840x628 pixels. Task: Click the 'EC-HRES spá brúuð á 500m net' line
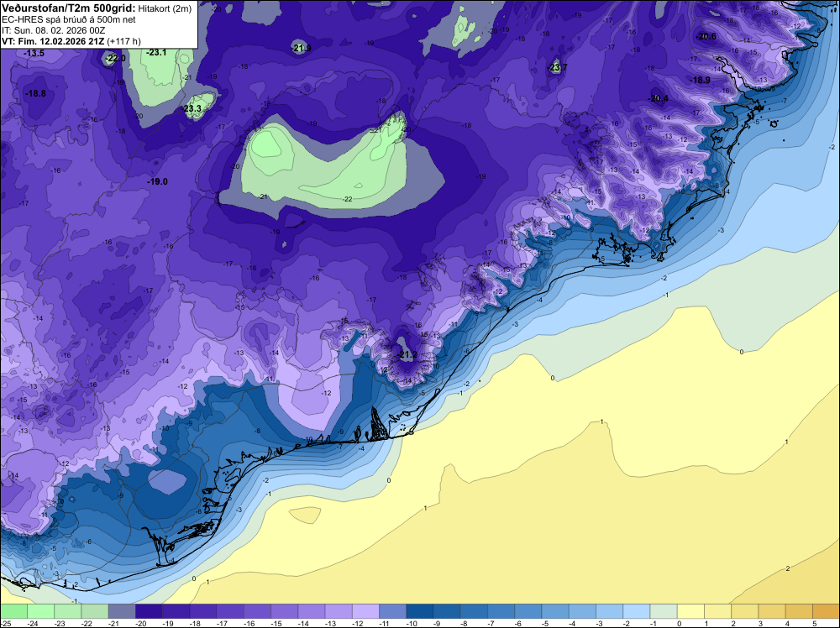click(69, 20)
